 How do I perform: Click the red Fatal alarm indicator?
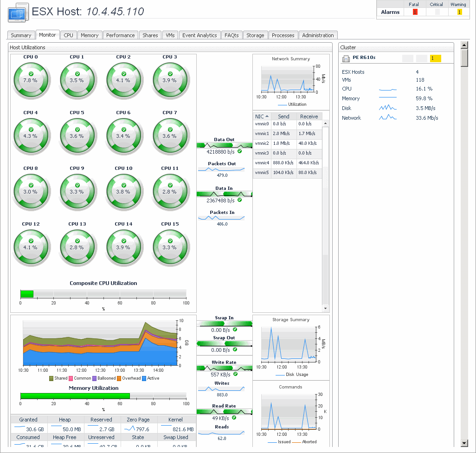click(415, 12)
